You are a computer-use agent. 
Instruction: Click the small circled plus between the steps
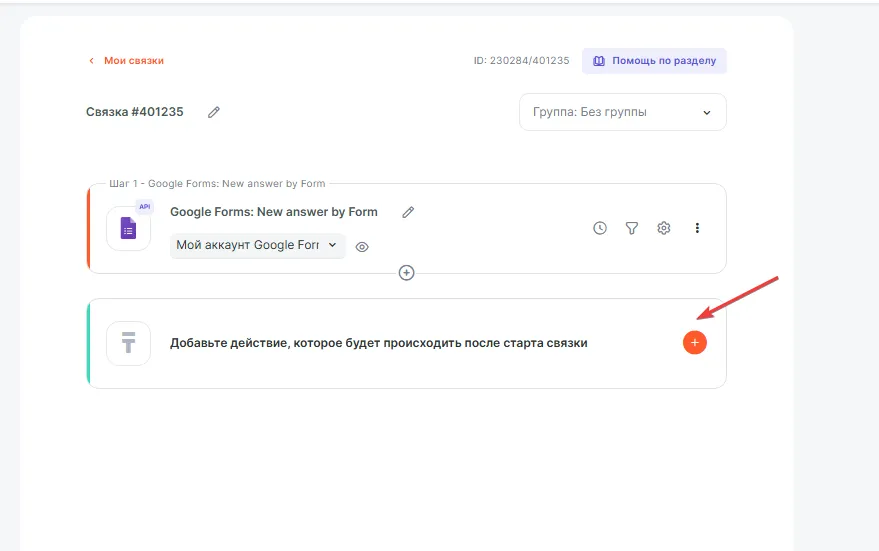(406, 272)
